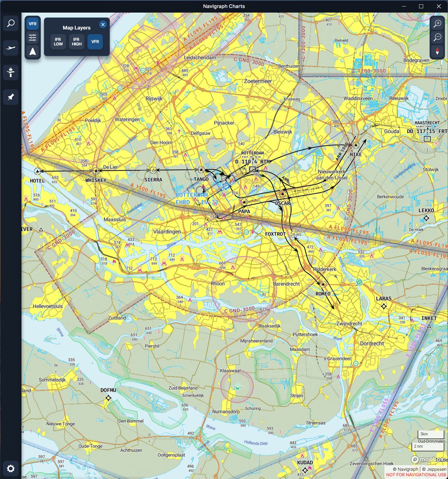Viewport: 448px width, 479px height.
Task: Zoom in on the map
Action: [x=437, y=24]
